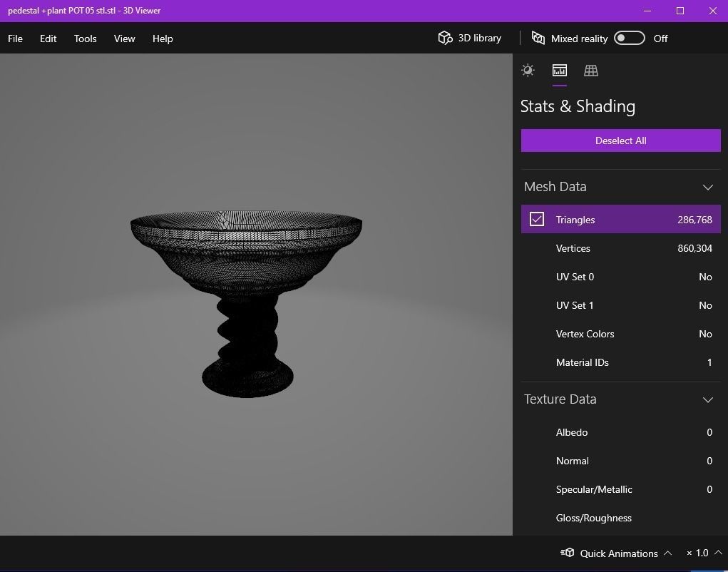This screenshot has height=572, width=728.
Task: Click the Deselect All button
Action: 621,141
